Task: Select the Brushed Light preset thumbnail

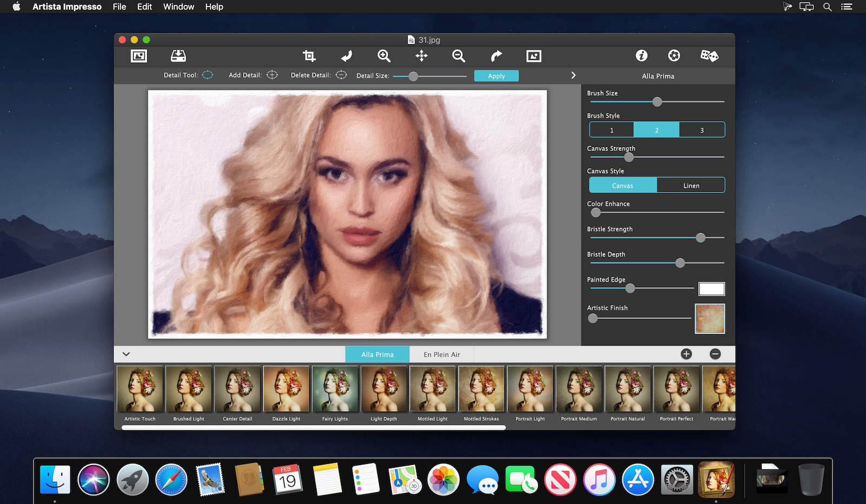Action: [x=188, y=389]
